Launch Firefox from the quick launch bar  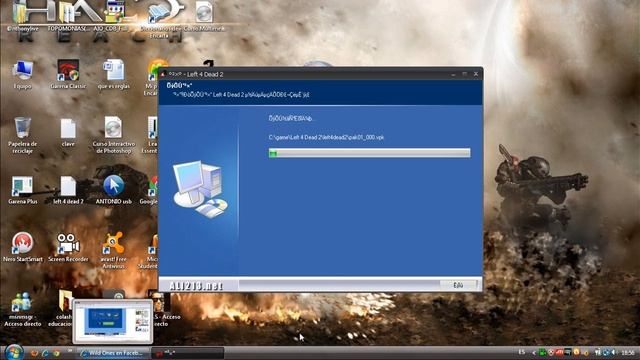[35, 353]
